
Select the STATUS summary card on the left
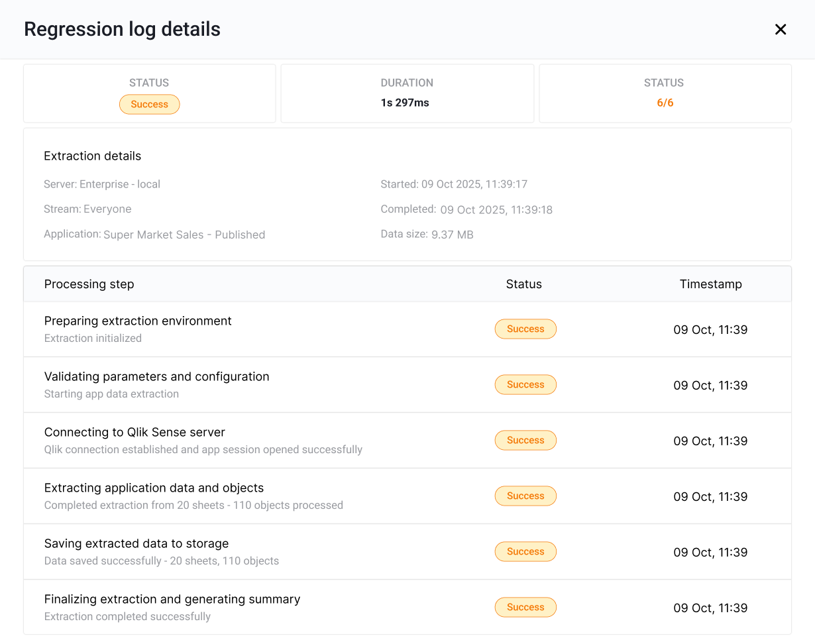(x=149, y=93)
